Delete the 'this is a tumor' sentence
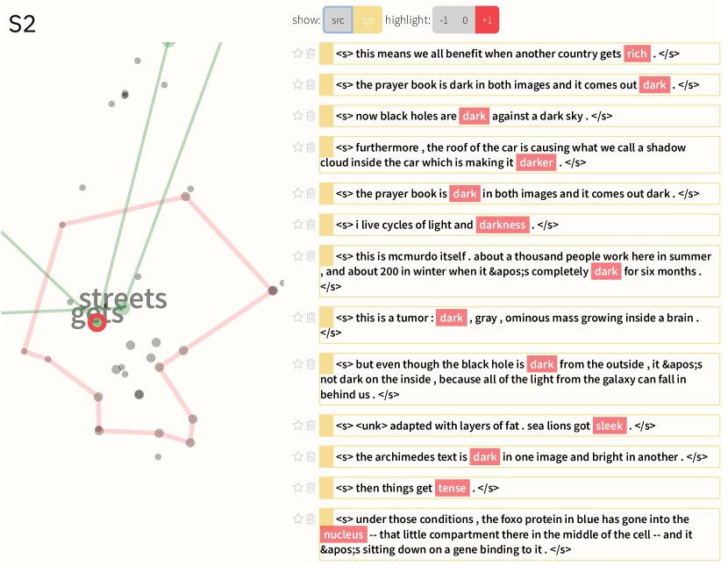This screenshot has width=728, height=566. [310, 317]
